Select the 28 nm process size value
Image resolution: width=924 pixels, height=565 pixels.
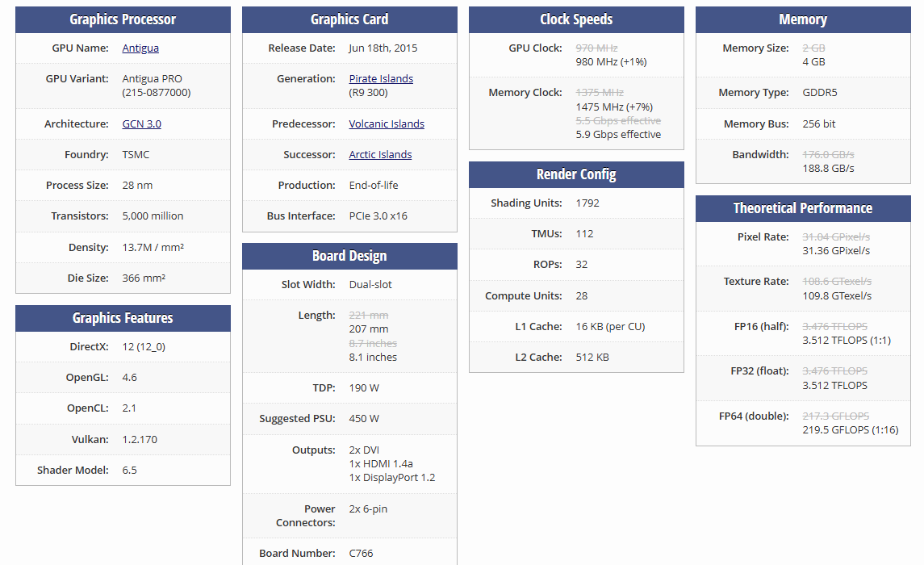pyautogui.click(x=137, y=185)
